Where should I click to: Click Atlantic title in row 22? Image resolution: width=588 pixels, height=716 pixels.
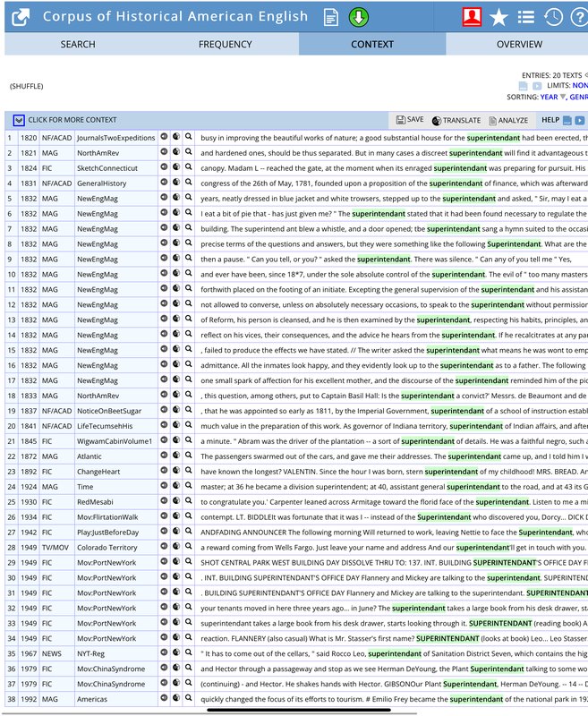point(89,456)
